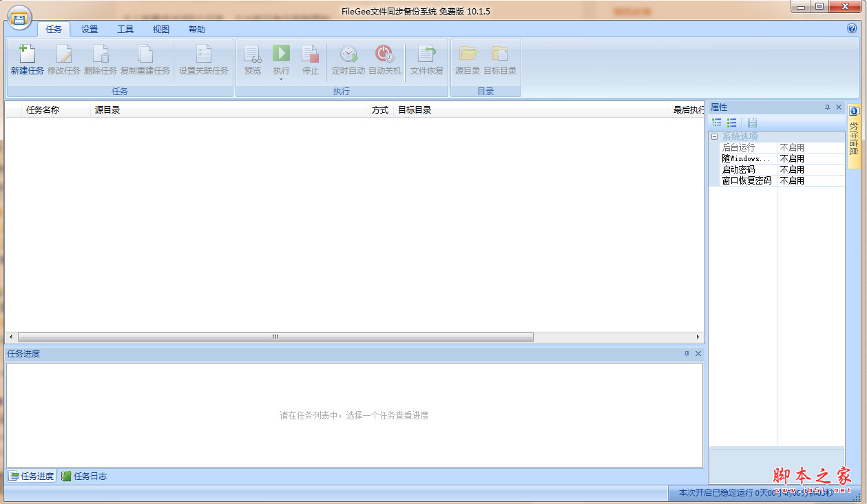Click the 新建任务 (New Task) icon
Screen dimensions: 867x504
click(28, 54)
